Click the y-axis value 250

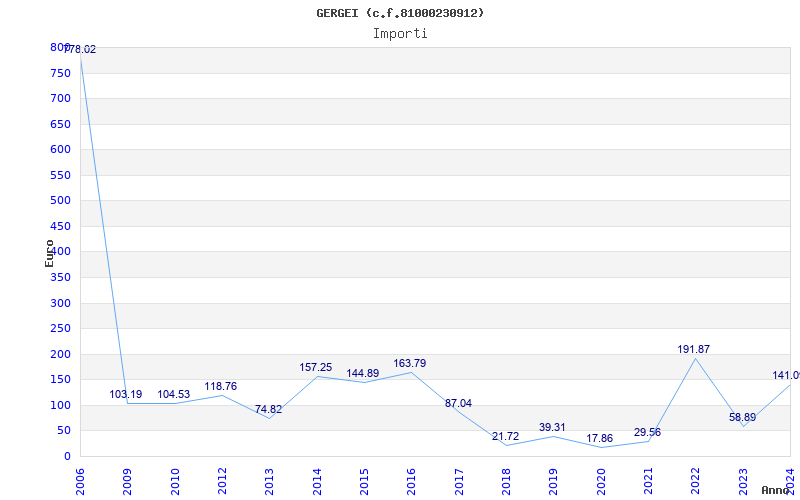point(60,329)
